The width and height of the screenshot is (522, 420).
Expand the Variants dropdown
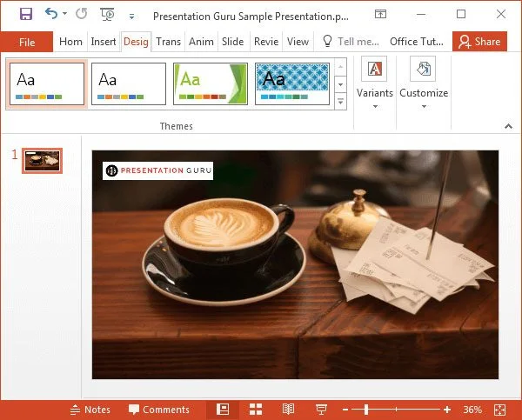pyautogui.click(x=375, y=84)
